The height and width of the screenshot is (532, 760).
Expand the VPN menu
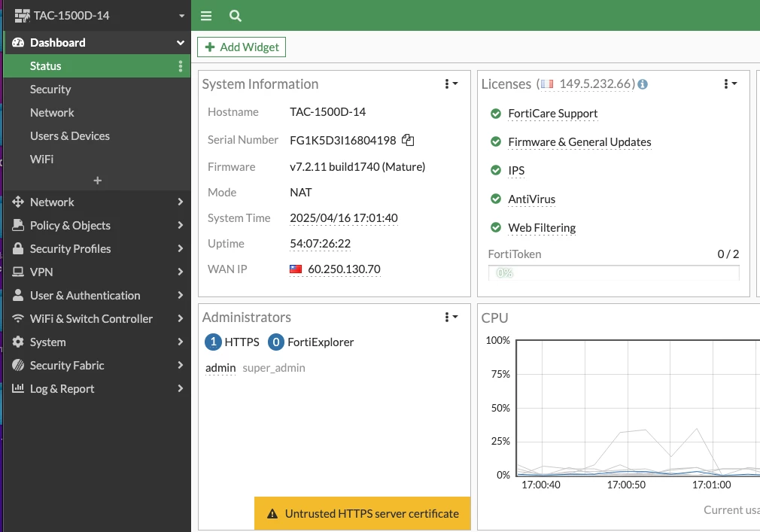[x=97, y=272]
